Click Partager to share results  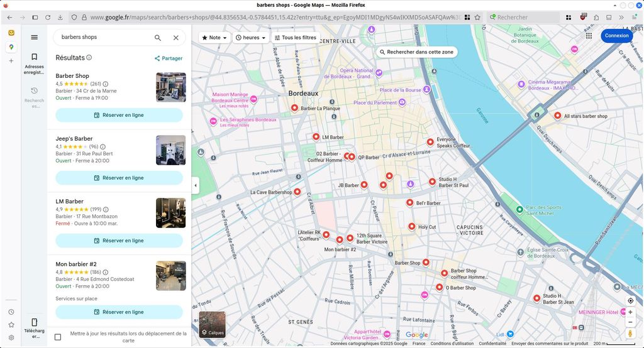169,58
